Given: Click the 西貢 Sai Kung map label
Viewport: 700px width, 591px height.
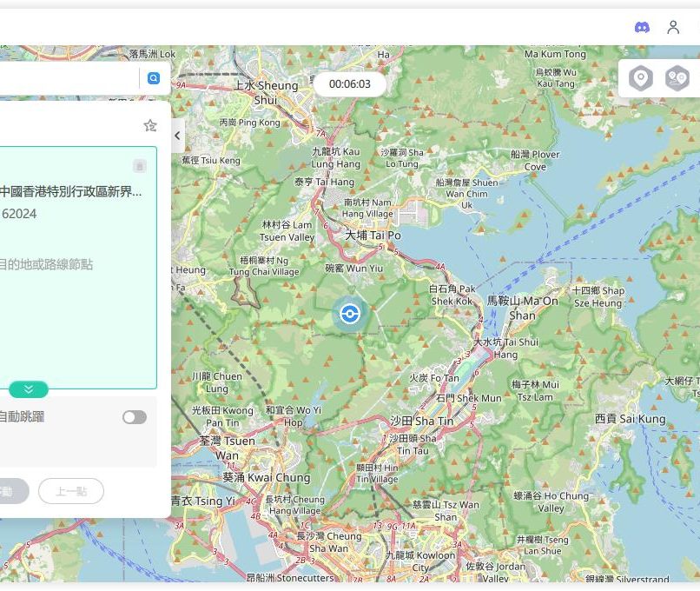Looking at the screenshot, I should coord(630,419).
